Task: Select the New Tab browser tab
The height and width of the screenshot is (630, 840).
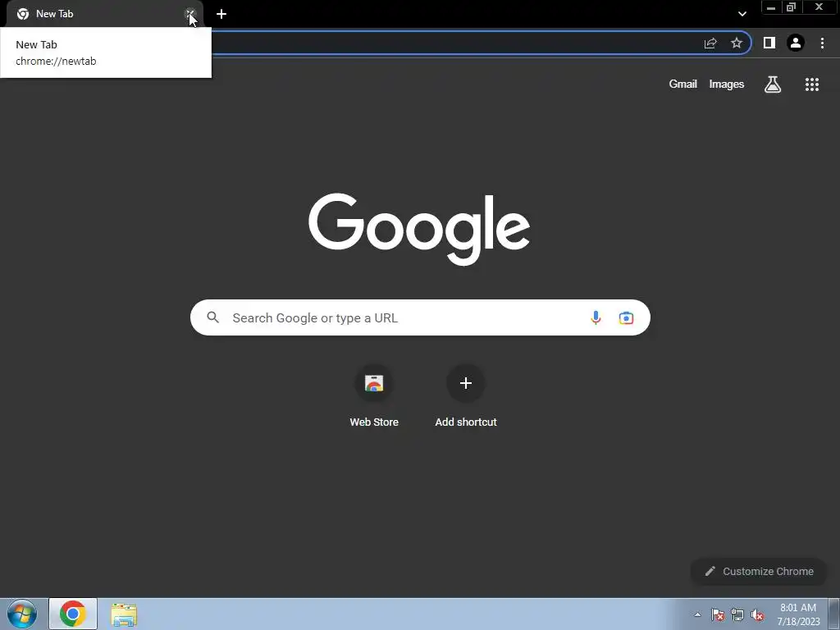Action: tap(104, 14)
